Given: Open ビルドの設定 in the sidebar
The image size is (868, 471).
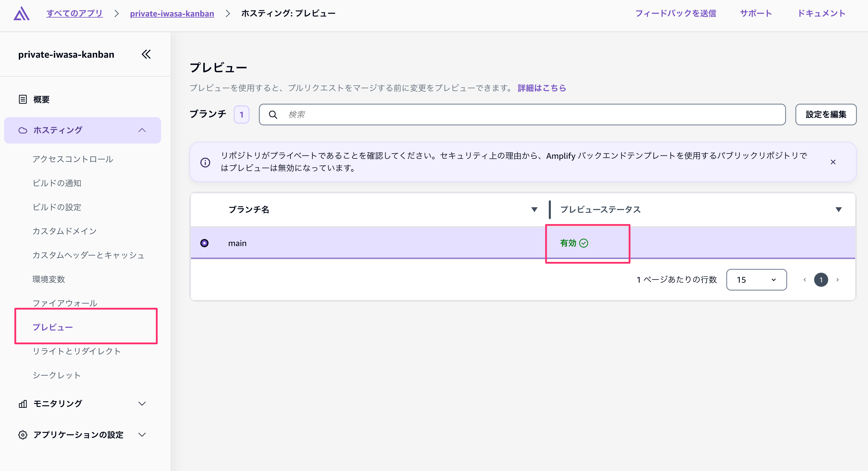Looking at the screenshot, I should [x=57, y=207].
